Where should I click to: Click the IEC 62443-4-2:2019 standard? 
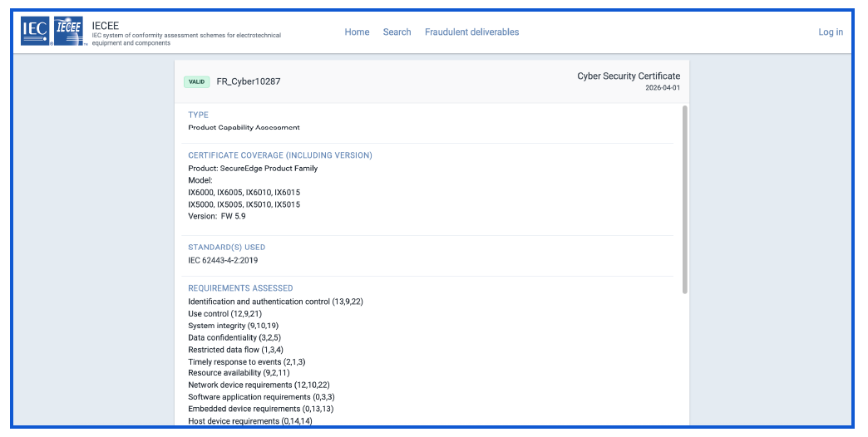[223, 261]
